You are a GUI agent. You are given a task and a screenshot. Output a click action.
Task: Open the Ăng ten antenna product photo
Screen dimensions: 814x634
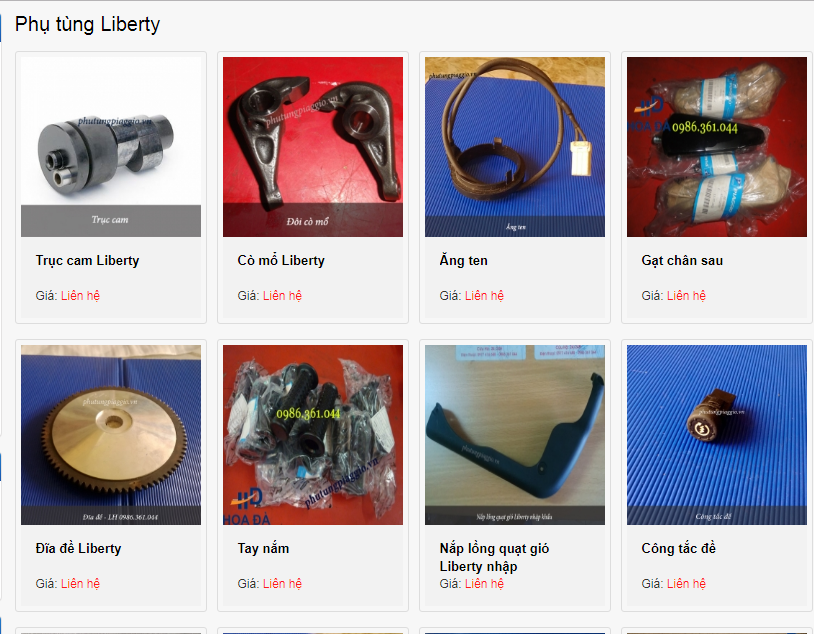pos(514,146)
